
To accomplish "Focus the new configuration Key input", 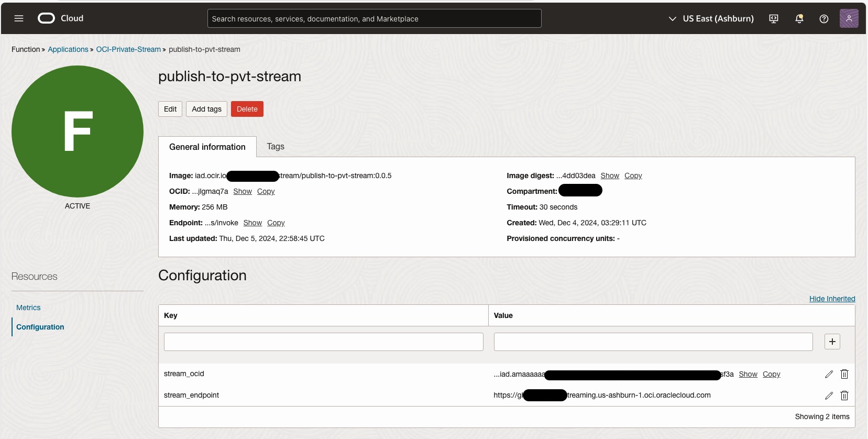I will pos(324,342).
